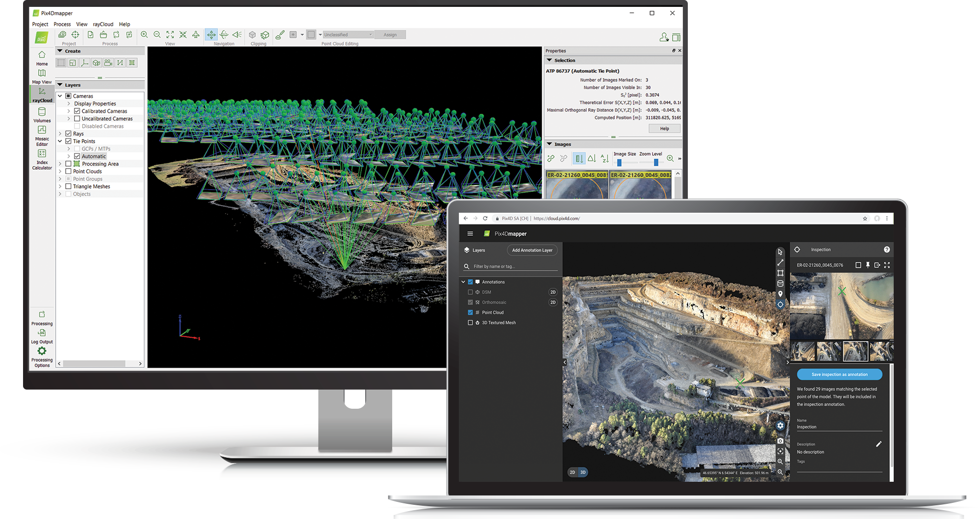Enable the 3D Textured Mesh checkbox
Image resolution: width=980 pixels, height=519 pixels.
(470, 322)
